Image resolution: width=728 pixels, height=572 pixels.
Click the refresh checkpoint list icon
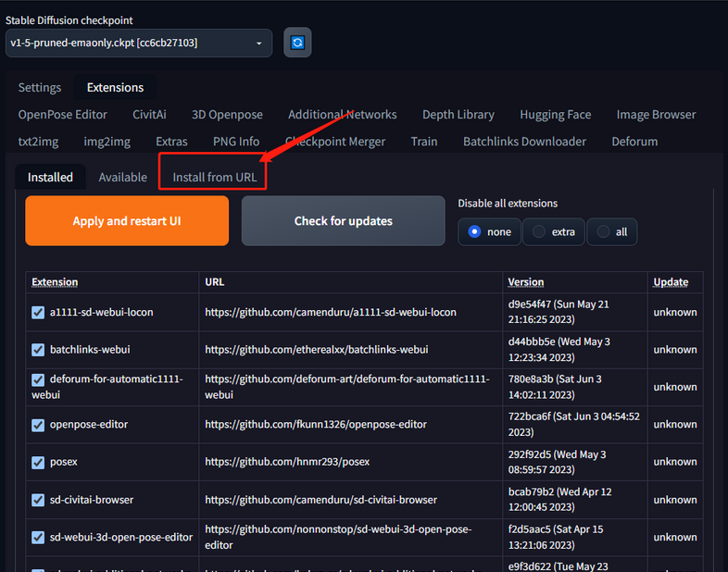tap(297, 43)
